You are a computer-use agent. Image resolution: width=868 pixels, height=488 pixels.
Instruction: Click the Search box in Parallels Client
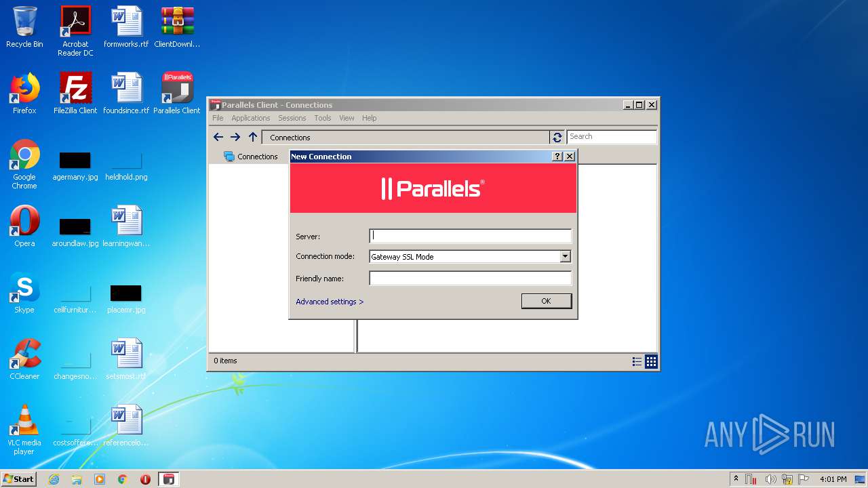tap(612, 137)
